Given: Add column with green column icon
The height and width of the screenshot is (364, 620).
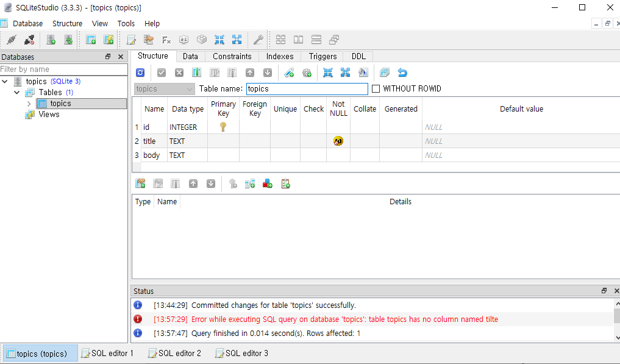Looking at the screenshot, I should (x=196, y=73).
